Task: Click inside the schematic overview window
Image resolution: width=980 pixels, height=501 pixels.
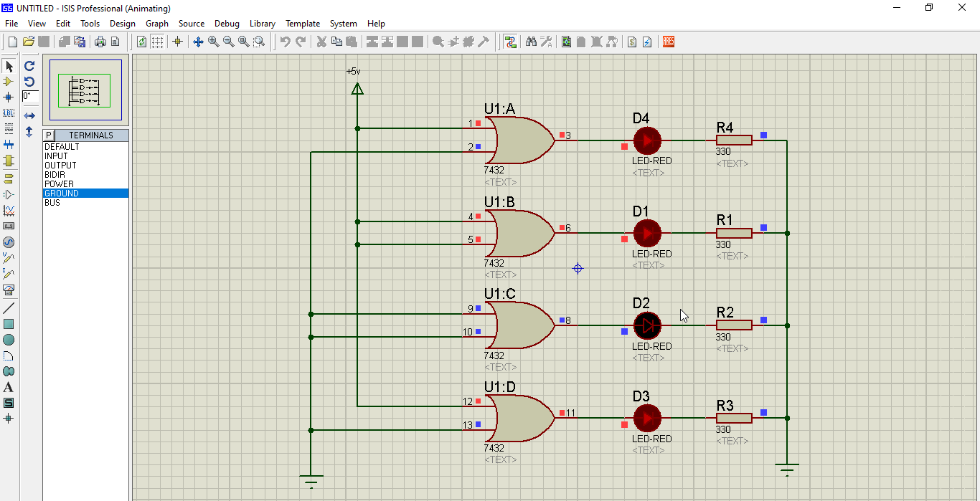Action: tap(85, 90)
